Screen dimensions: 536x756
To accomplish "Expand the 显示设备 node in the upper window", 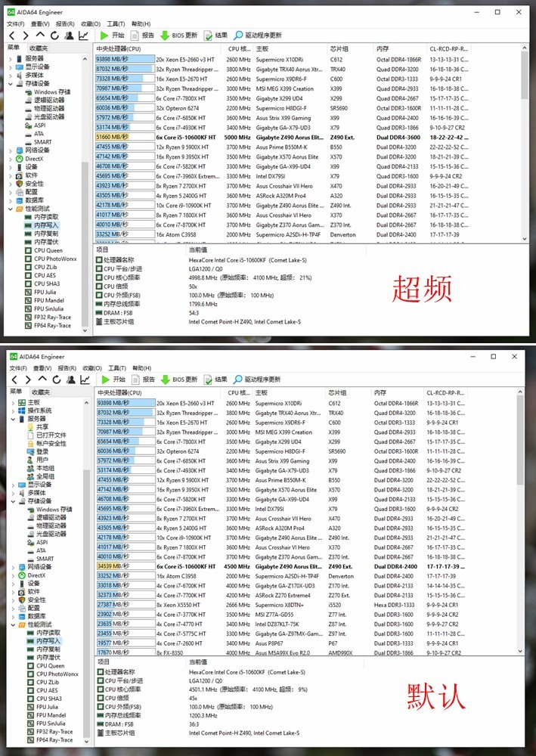I will [x=11, y=67].
